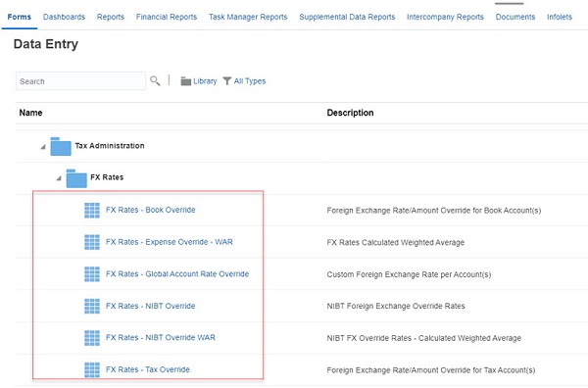Image resolution: width=588 pixels, height=388 pixels.
Task: Open FX Rates - NIBT Override WAR form
Action: coord(161,337)
